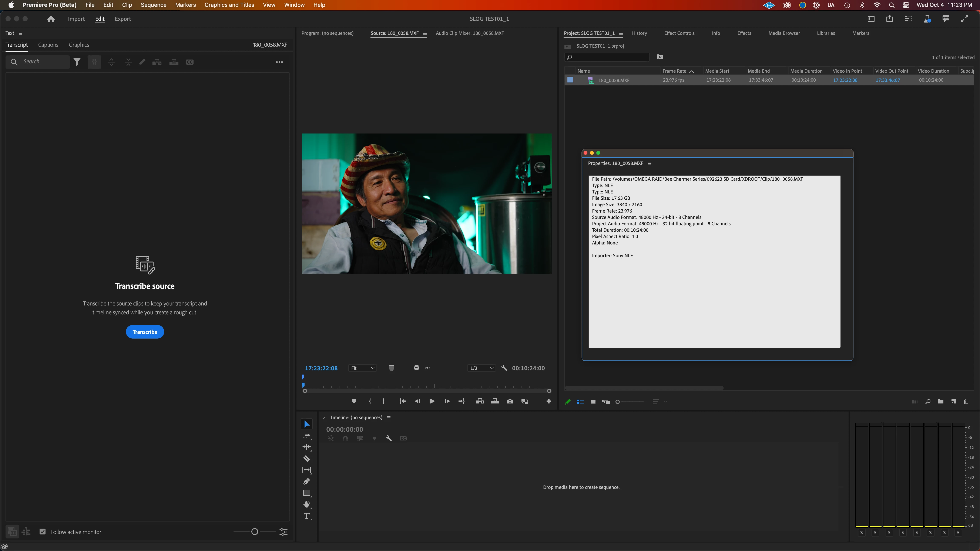Click the Export workspace link

[122, 19]
